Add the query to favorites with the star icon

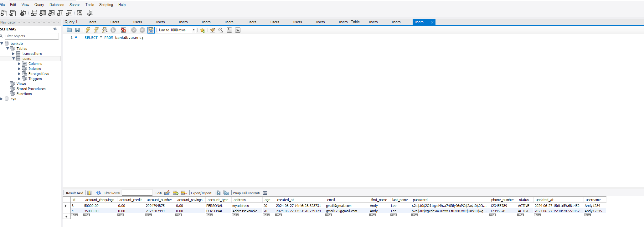click(x=203, y=30)
